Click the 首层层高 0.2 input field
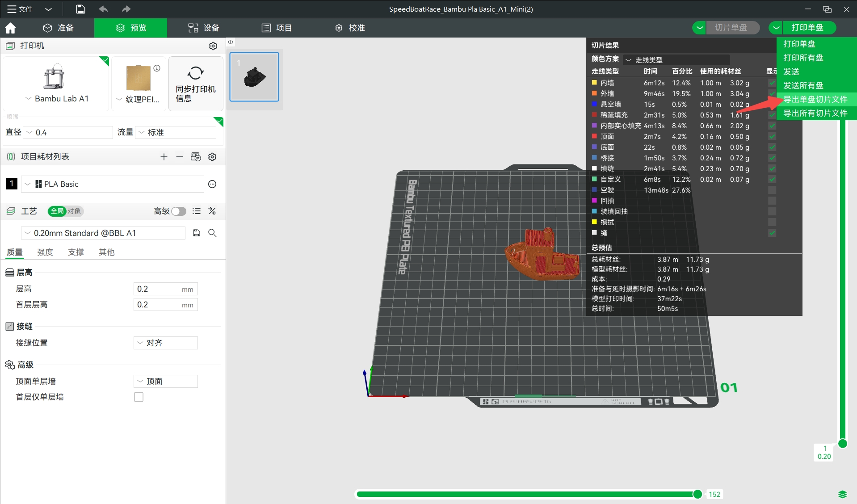Screen dimensions: 857x504 166,305
